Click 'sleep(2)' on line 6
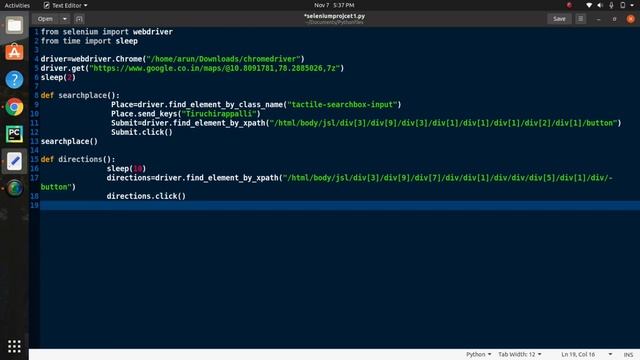 pyautogui.click(x=58, y=77)
